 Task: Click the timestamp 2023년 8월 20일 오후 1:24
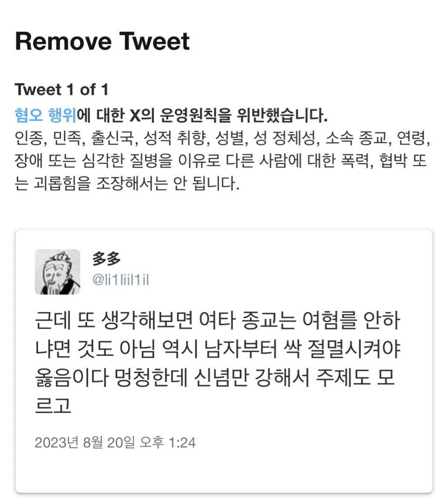coord(115,443)
